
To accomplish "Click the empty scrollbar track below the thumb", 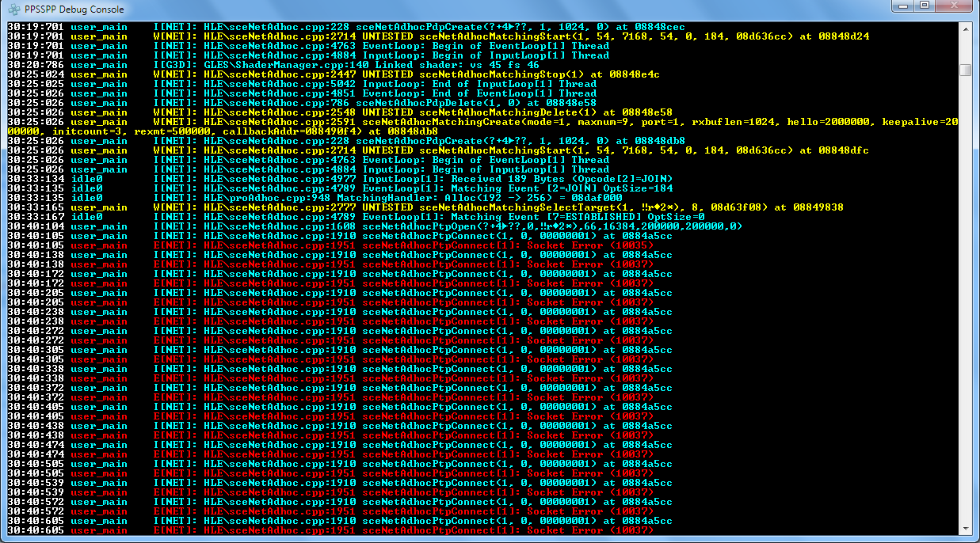I will click(x=964, y=317).
